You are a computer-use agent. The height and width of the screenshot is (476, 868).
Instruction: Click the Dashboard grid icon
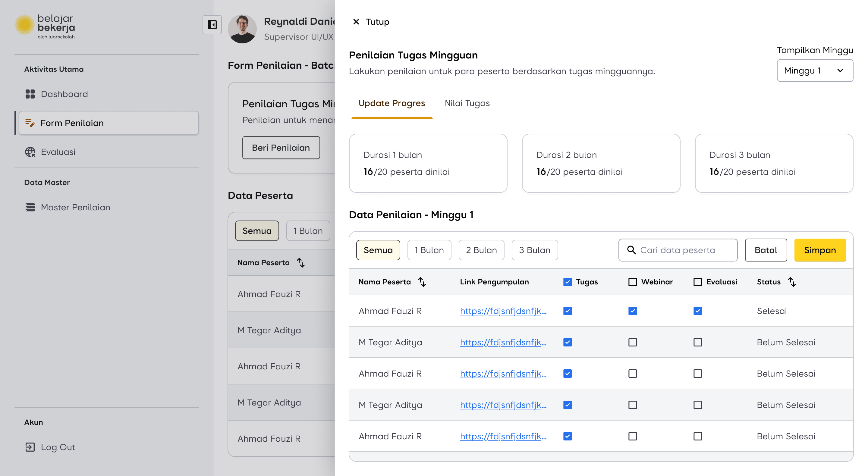coord(30,94)
